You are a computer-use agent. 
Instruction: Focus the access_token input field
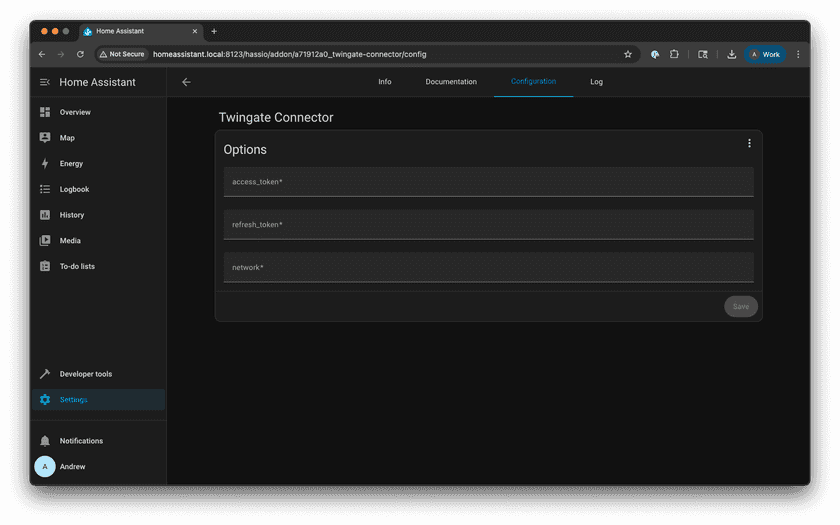488,182
